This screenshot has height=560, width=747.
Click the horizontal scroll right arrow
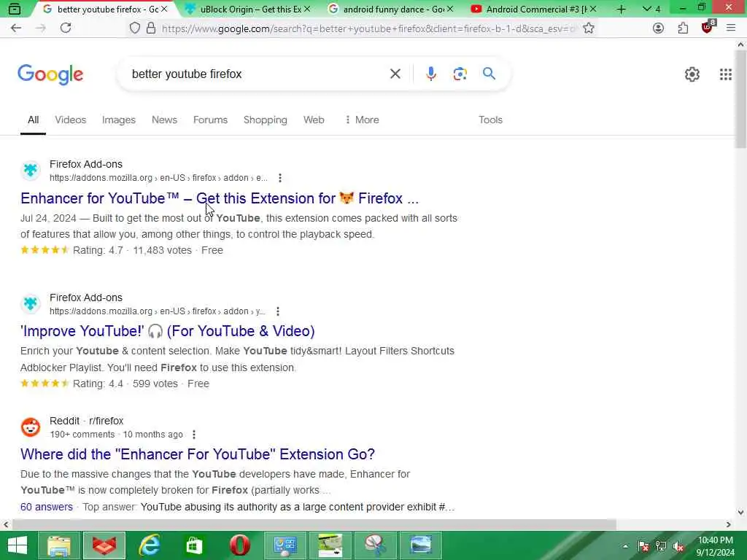pyautogui.click(x=729, y=525)
